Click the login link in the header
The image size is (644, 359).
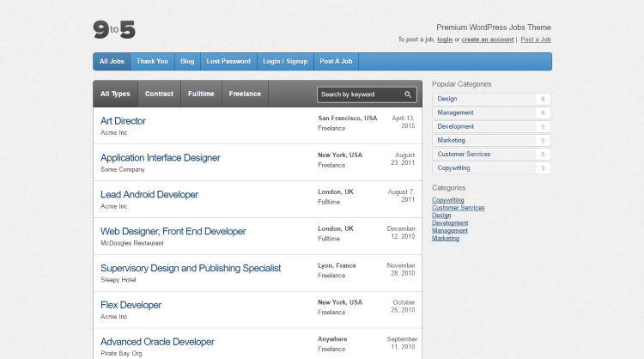click(x=445, y=40)
